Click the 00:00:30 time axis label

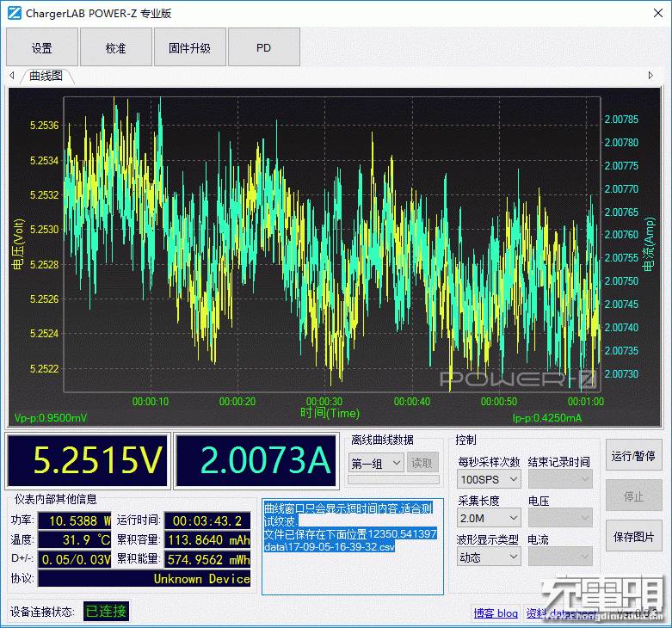point(324,402)
